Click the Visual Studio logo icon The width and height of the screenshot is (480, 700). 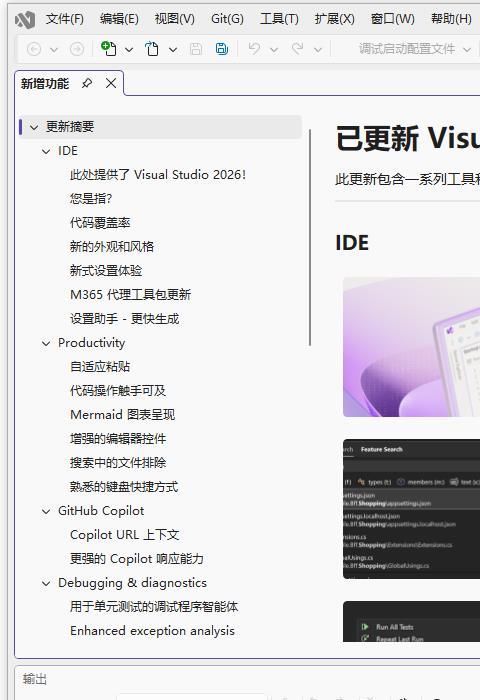coord(25,20)
